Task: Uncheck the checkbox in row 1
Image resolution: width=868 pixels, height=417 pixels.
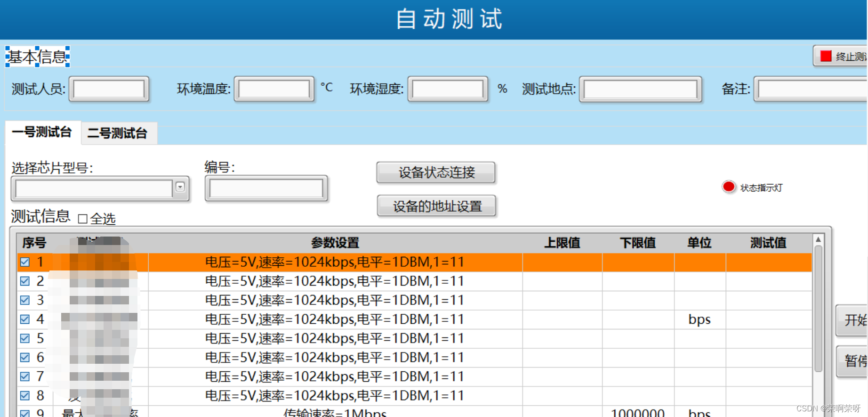Action: [25, 262]
